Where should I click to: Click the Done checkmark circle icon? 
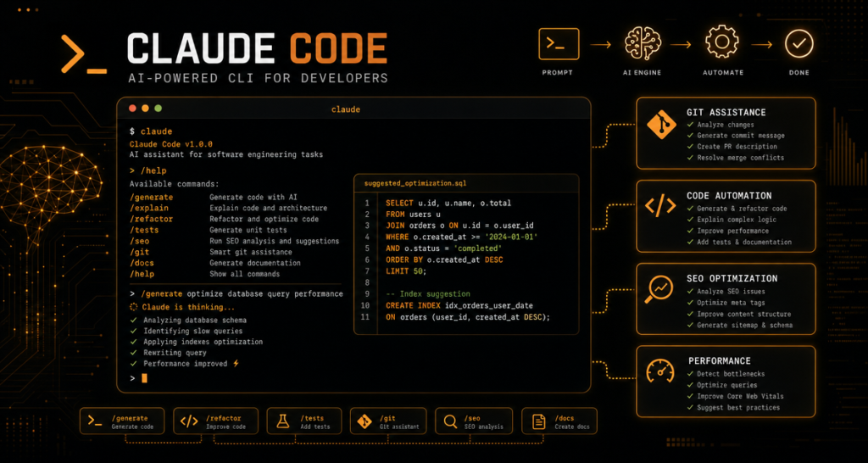pyautogui.click(x=798, y=44)
